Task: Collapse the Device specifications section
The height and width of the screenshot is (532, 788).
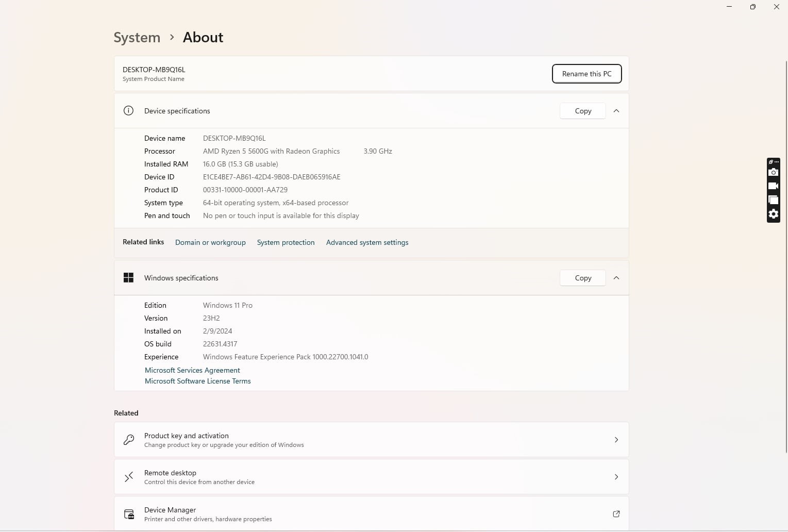Action: tap(616, 111)
